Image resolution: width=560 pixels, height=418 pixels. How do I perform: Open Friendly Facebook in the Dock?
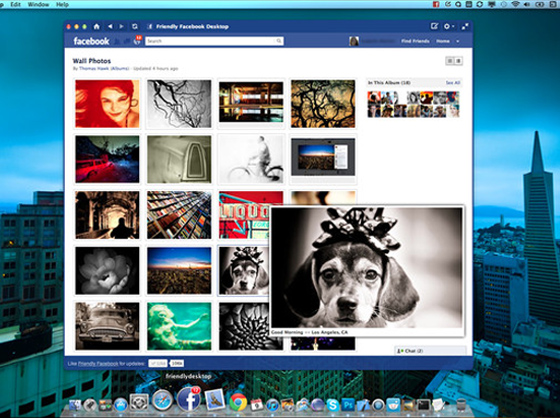click(189, 399)
